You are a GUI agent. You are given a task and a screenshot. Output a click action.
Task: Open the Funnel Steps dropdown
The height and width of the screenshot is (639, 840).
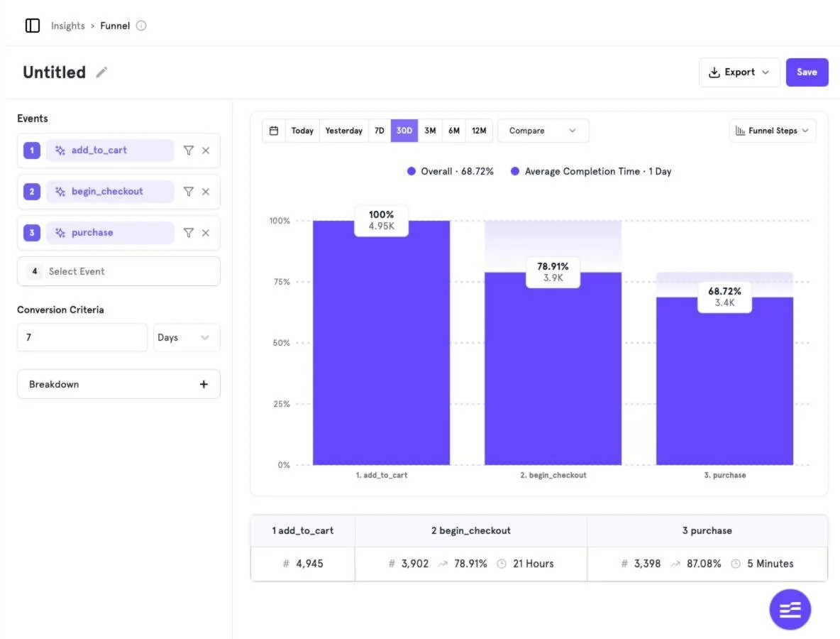coord(772,131)
